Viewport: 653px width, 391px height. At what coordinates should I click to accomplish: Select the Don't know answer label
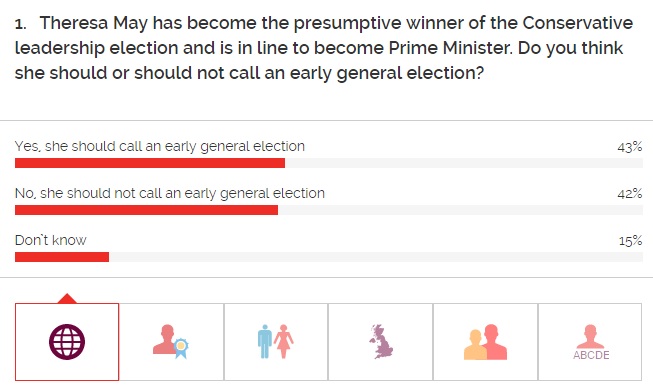coord(51,240)
